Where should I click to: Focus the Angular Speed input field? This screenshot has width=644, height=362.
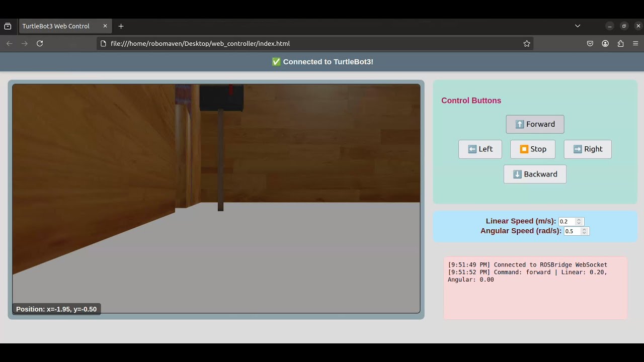coord(576,231)
